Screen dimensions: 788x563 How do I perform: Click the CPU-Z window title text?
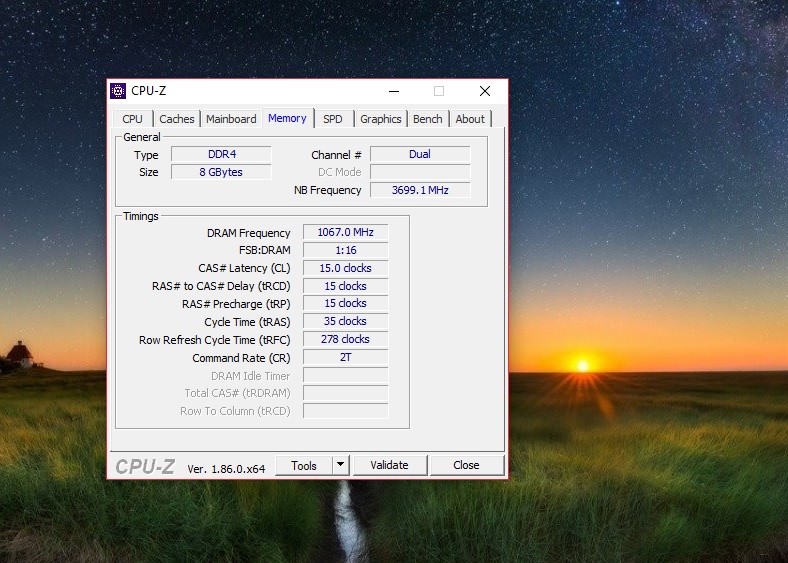coord(149,91)
